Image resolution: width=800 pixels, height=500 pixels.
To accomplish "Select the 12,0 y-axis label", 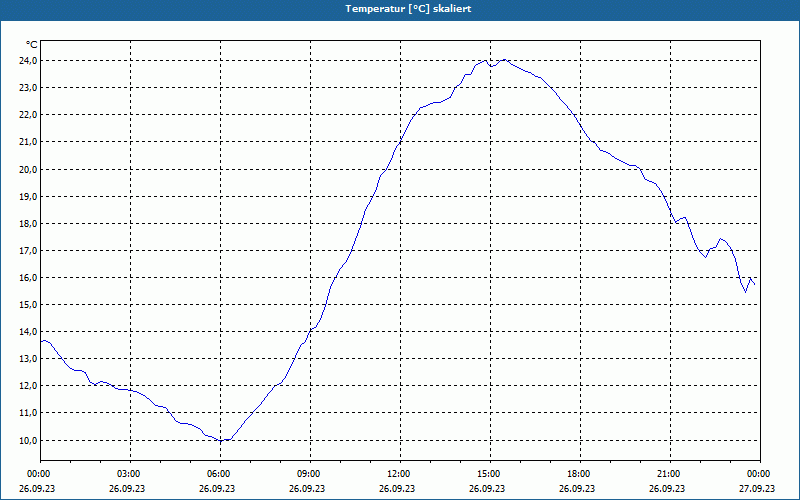I will coord(28,386).
